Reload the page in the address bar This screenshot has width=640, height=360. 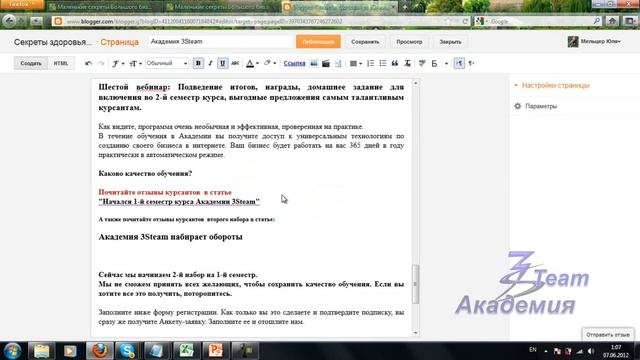[465, 21]
